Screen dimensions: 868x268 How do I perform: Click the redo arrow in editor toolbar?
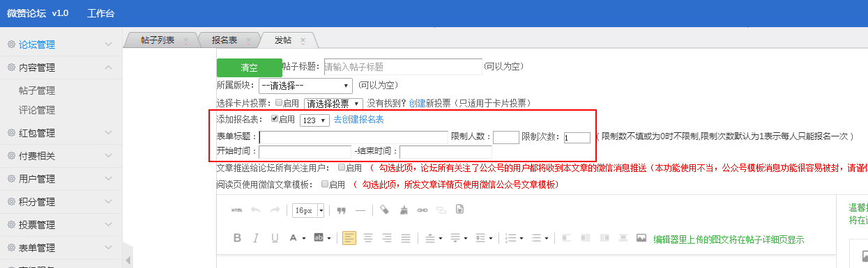275,210
